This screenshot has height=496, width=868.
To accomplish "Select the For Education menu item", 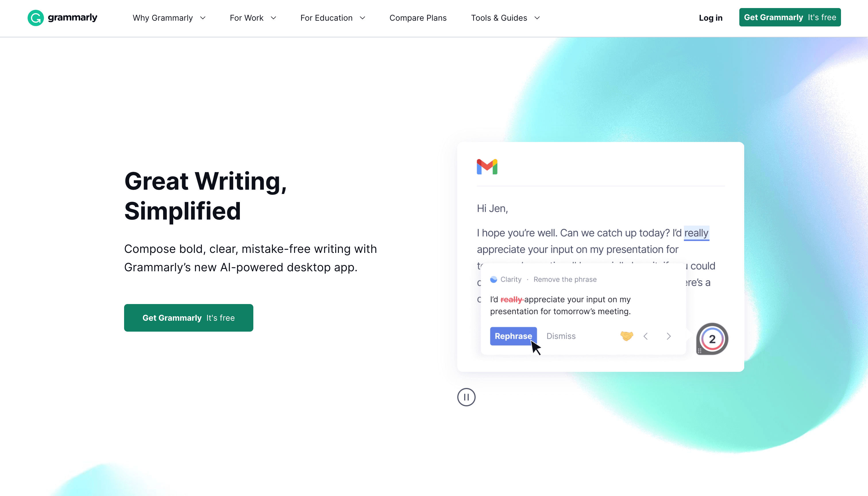I will pyautogui.click(x=333, y=18).
